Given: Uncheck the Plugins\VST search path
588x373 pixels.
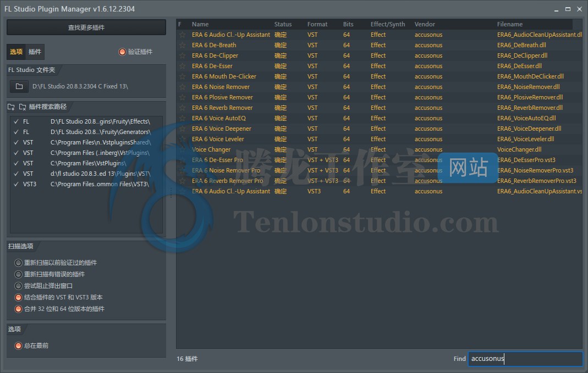Looking at the screenshot, I should 16,174.
